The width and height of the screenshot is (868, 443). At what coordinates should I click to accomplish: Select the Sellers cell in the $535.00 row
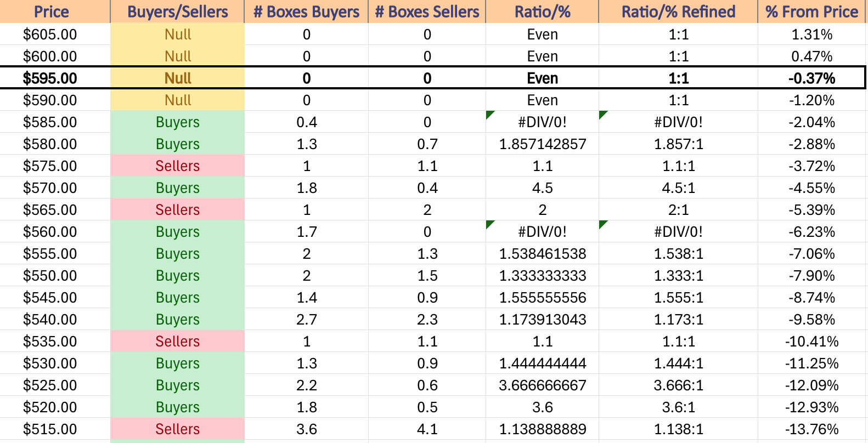(177, 341)
